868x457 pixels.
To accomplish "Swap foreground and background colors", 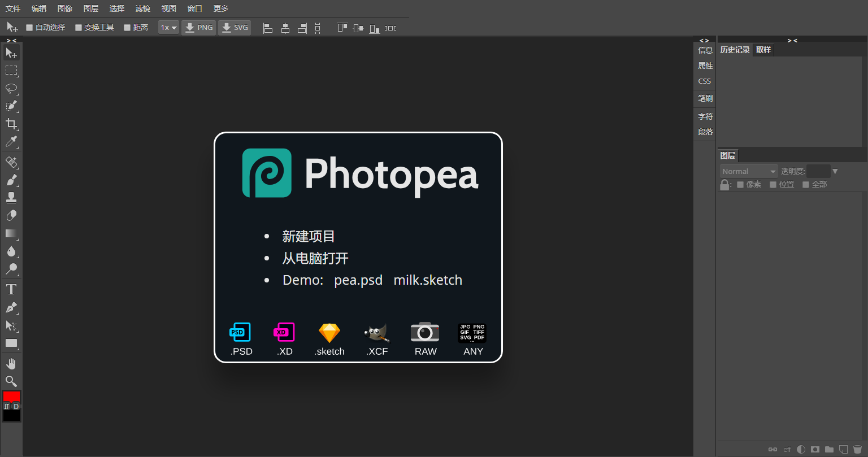I will click(7, 406).
